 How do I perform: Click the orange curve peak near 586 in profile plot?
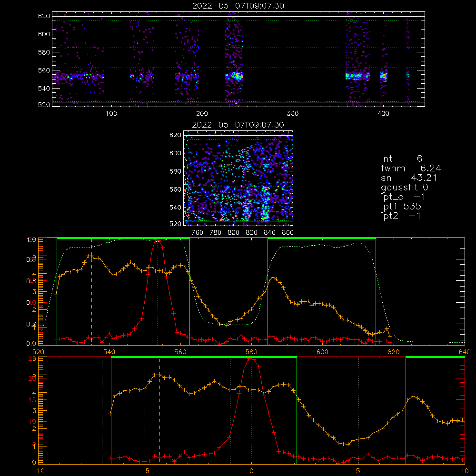click(x=273, y=278)
